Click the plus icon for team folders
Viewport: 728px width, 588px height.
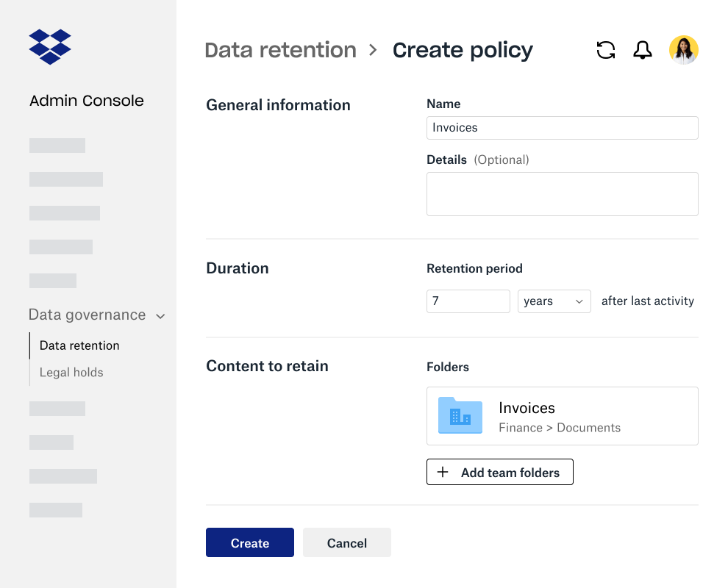(443, 473)
